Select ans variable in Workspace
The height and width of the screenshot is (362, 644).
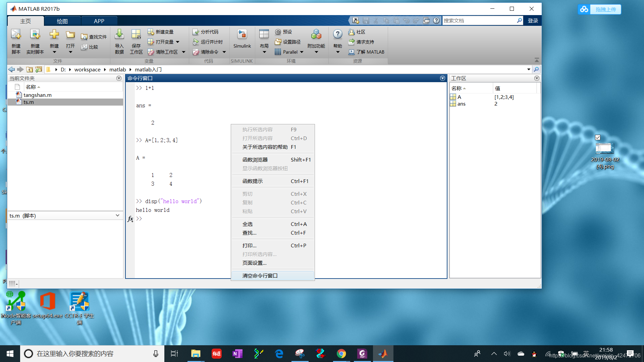(x=495, y=104)
